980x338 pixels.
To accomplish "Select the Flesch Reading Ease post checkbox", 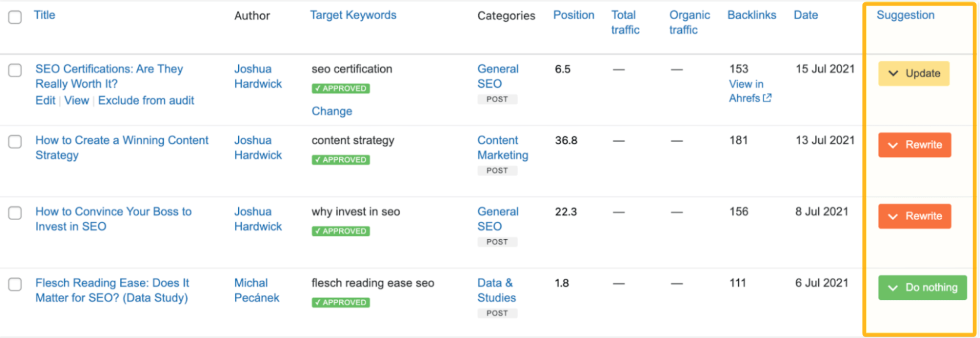I will [15, 285].
